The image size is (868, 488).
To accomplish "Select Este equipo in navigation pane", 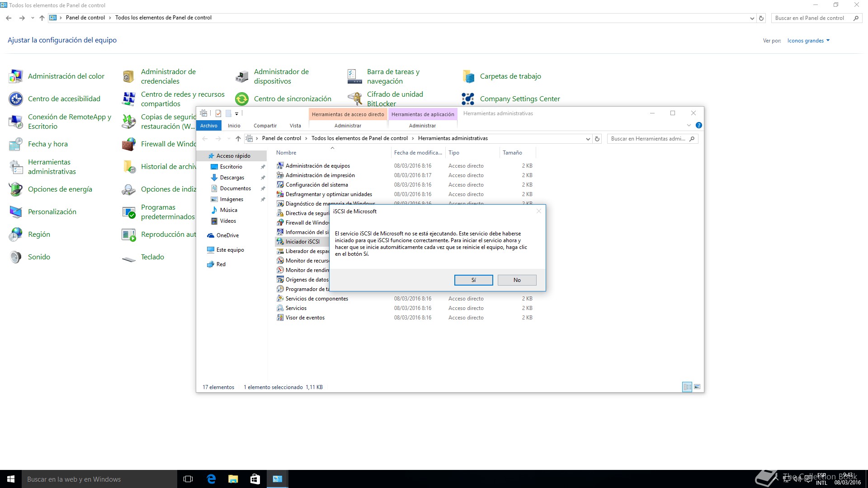I will (230, 250).
